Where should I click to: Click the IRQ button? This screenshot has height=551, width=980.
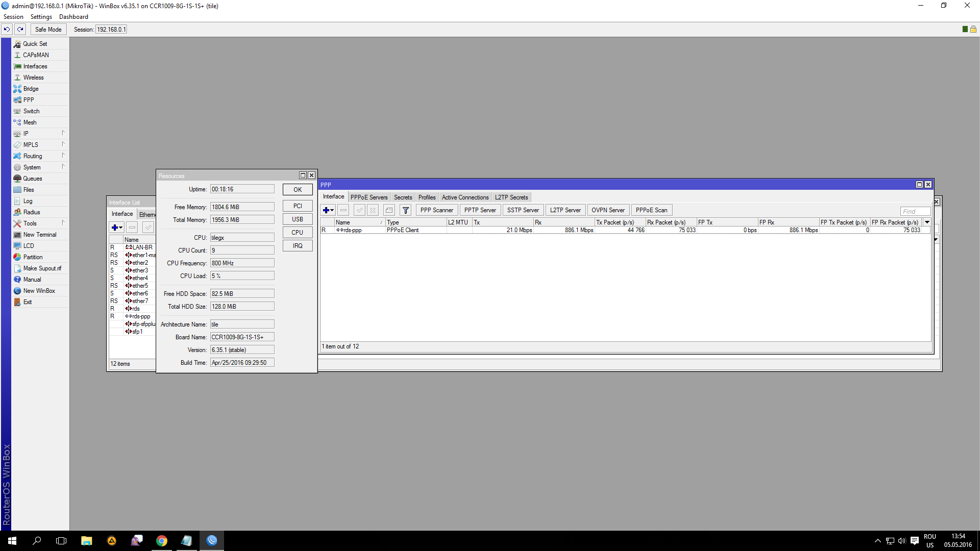pos(298,246)
